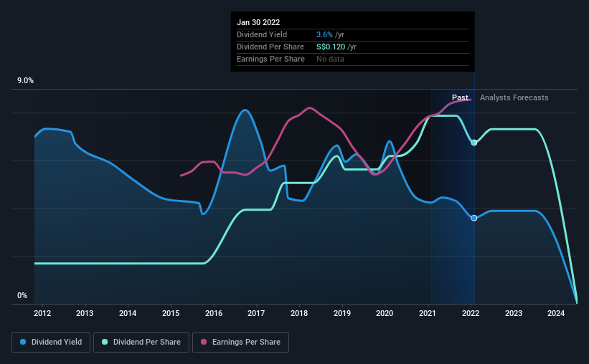The width and height of the screenshot is (589, 364).
Task: Click the 2022 x-axis label
Action: pyautogui.click(x=471, y=313)
